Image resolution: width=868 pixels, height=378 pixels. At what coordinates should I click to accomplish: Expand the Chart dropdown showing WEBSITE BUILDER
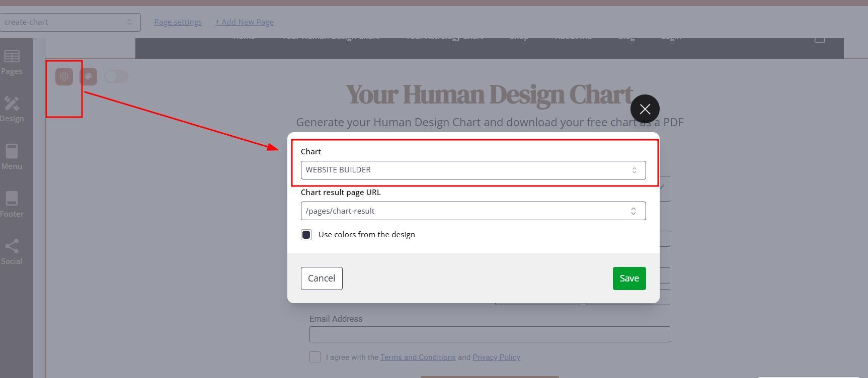pos(472,170)
